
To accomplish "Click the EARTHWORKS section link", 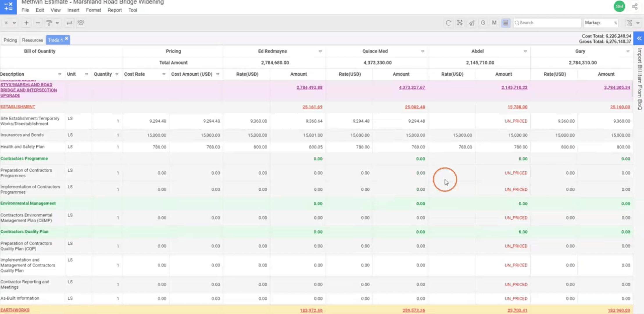I will [x=15, y=310].
